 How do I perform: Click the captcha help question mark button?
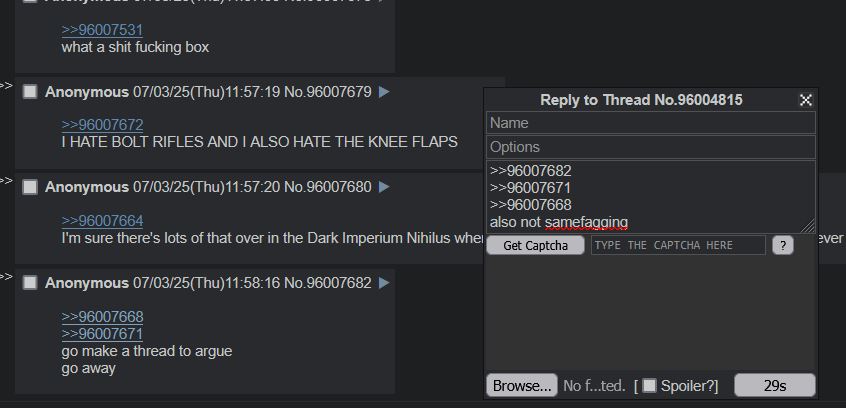[x=783, y=246]
